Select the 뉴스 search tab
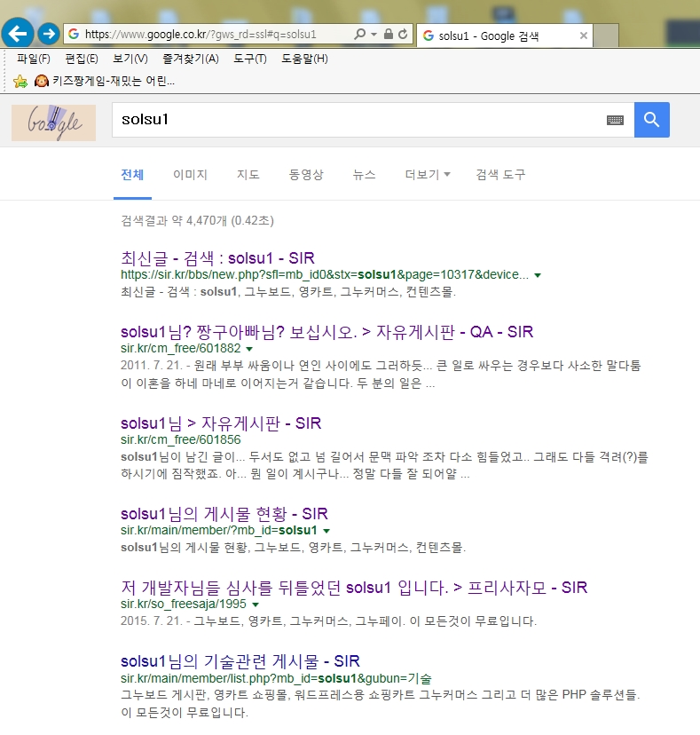This screenshot has height=735, width=700. 364,175
